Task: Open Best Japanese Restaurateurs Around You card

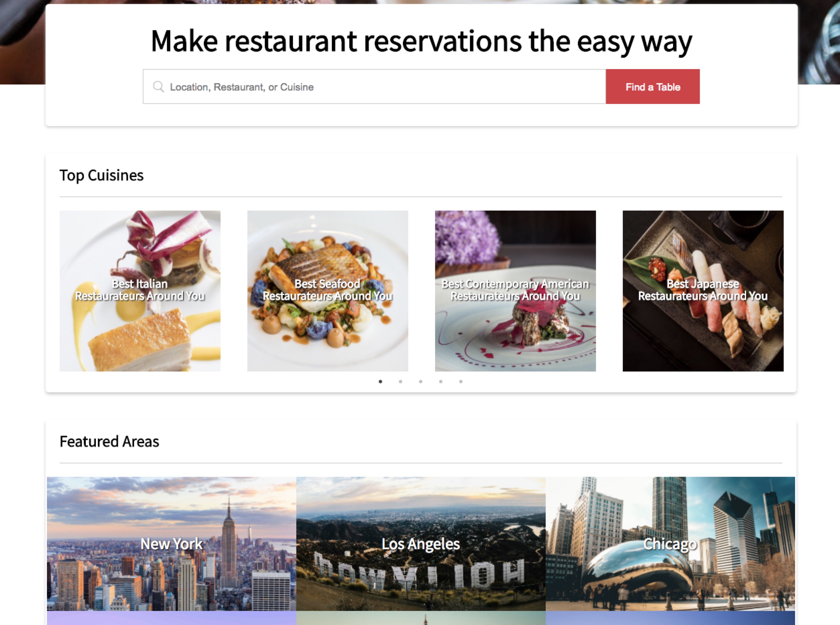Action: (x=703, y=291)
